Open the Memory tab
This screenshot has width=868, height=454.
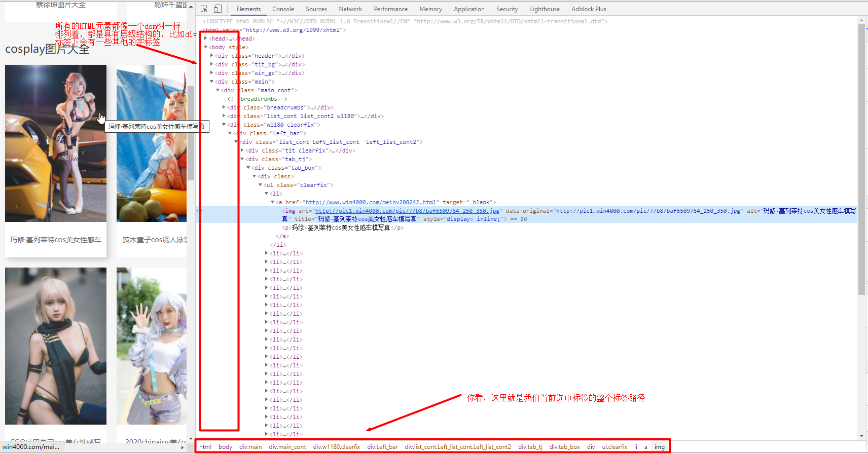pyautogui.click(x=430, y=9)
